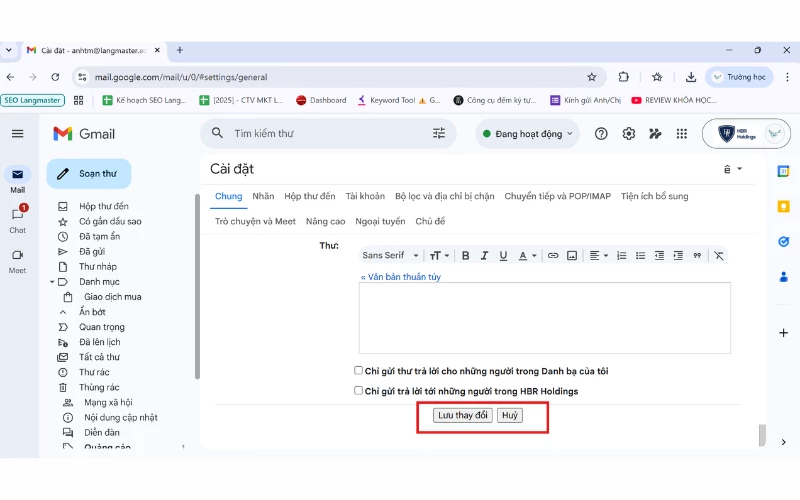Open the Đang hoạt động status dropdown
Image resolution: width=800 pixels, height=500 pixels.
pyautogui.click(x=528, y=134)
